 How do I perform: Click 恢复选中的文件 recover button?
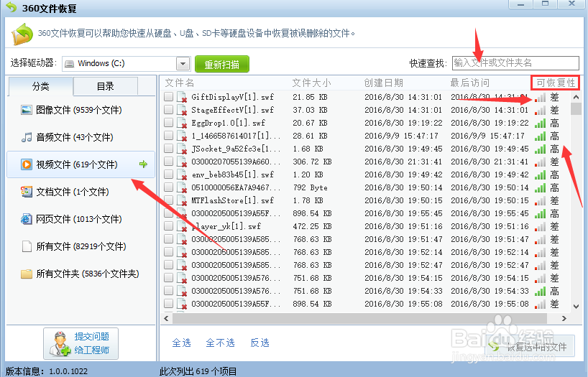pos(530,346)
